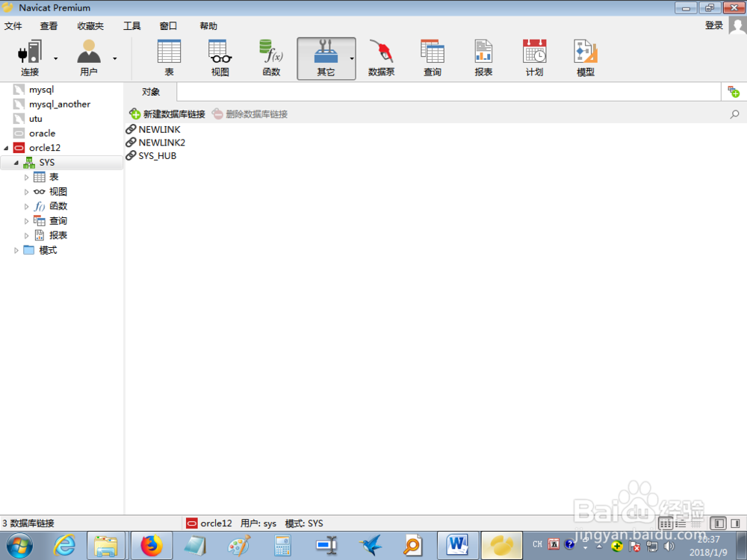Open the 模型 model toolbar icon
747x560 pixels.
pos(586,58)
